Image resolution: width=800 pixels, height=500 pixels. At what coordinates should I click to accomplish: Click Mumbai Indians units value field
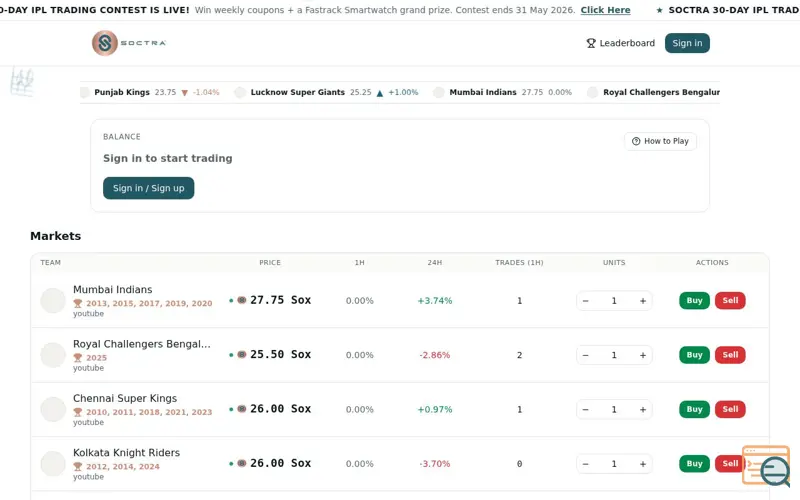(614, 301)
